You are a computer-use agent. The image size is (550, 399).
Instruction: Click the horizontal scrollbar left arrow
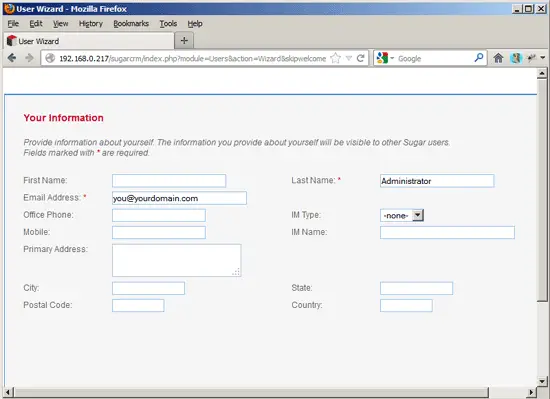click(x=8, y=392)
